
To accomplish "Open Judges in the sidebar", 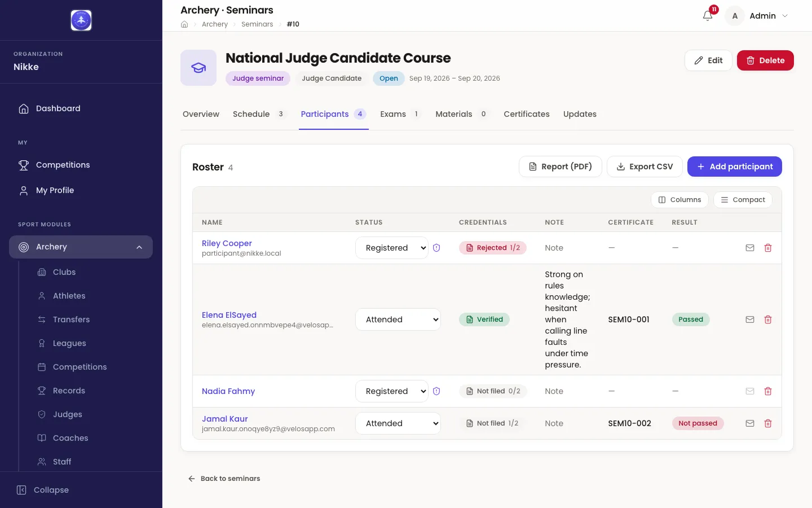I will coord(68,414).
